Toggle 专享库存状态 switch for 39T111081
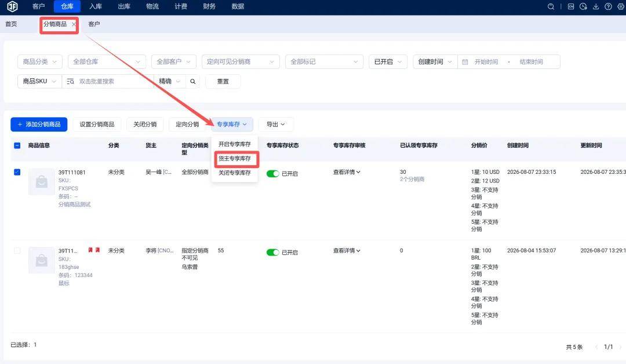The width and height of the screenshot is (626, 364). [x=272, y=174]
